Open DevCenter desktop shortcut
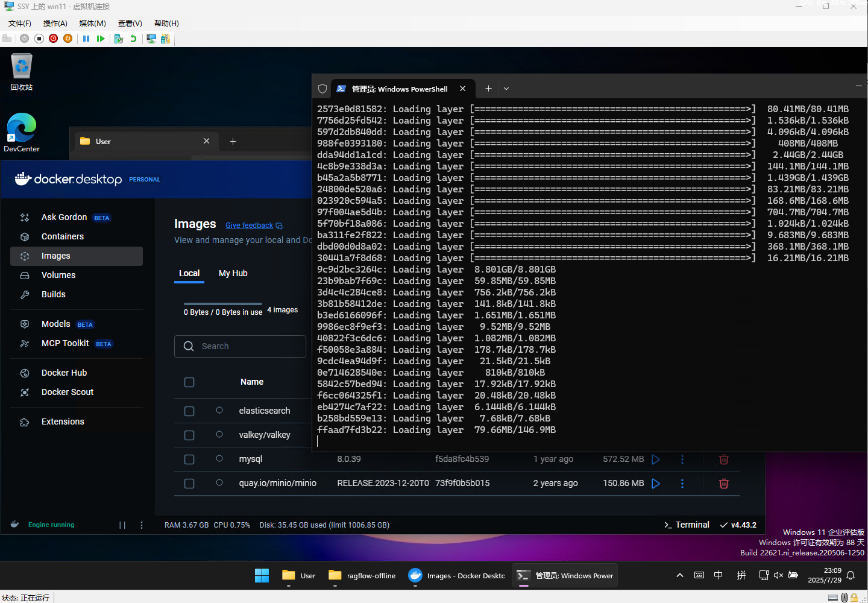868x603 pixels. pyautogui.click(x=22, y=133)
